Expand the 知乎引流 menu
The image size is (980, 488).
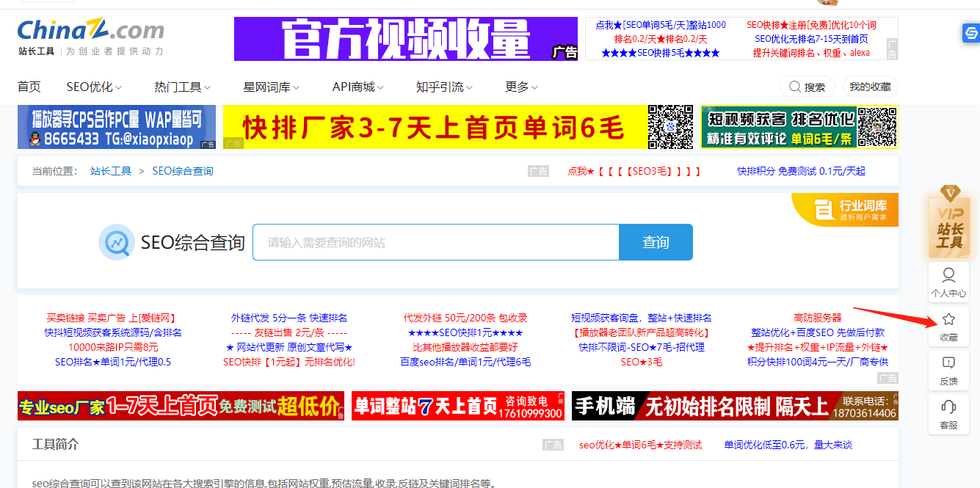click(x=444, y=87)
